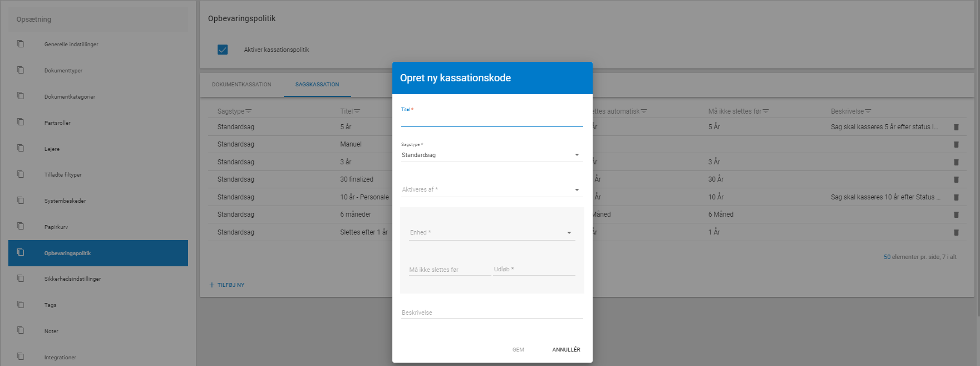Click the '30 finalized' title cell
980x366 pixels.
357,179
